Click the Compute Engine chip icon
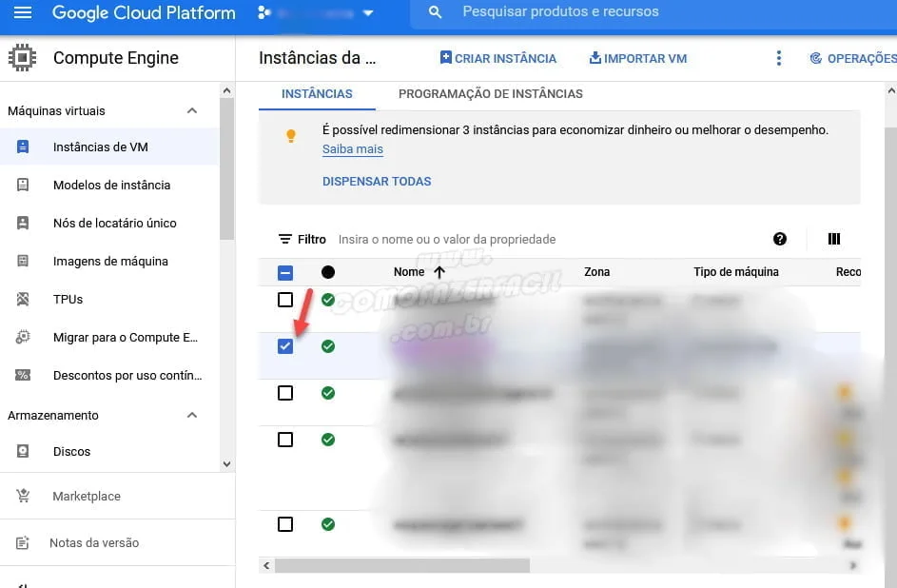This screenshot has width=897, height=588. [x=23, y=58]
